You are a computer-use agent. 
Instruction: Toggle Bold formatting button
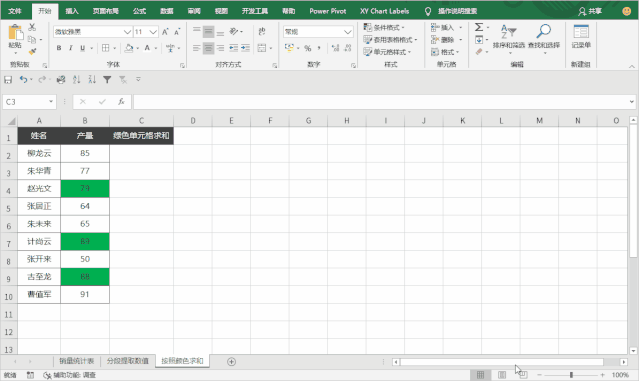click(x=59, y=48)
